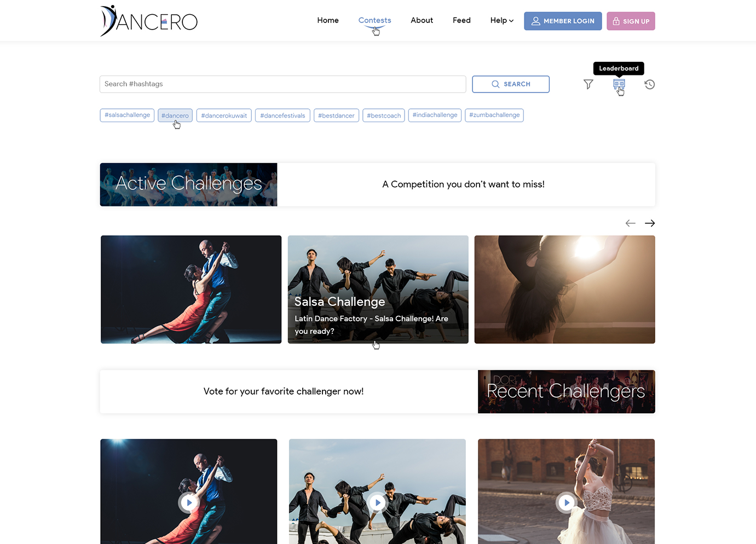The image size is (756, 544).
Task: Navigate to the Feed page
Action: [461, 20]
